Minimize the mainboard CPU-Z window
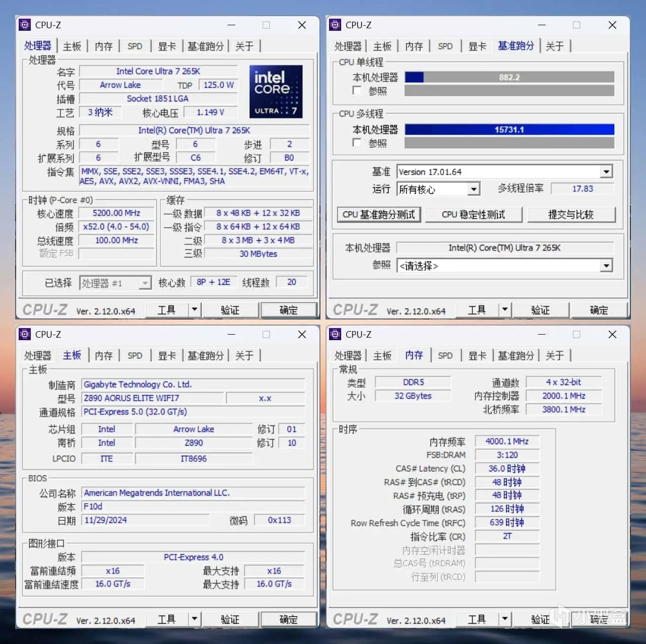 tap(231, 334)
